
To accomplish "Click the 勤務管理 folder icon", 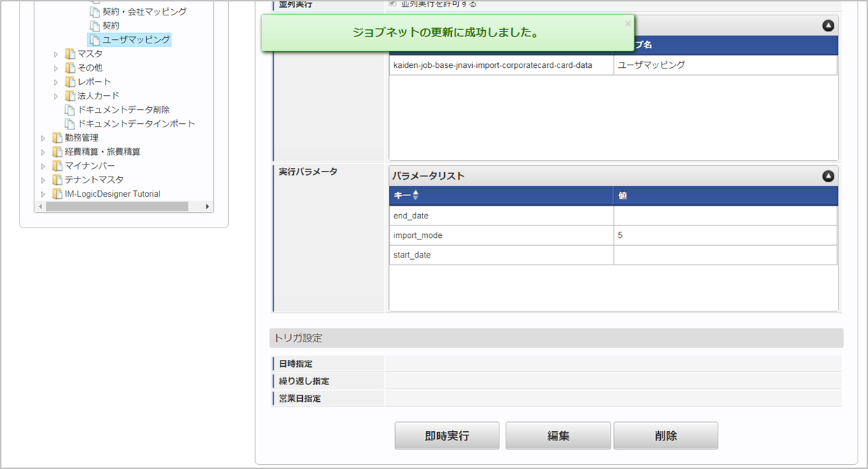I will pos(57,138).
